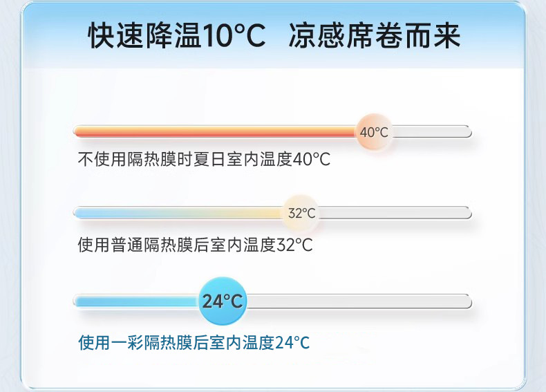Image resolution: width=546 pixels, height=392 pixels.
Task: Click the 32°C pale yellow slider knob
Action: [x=301, y=212]
